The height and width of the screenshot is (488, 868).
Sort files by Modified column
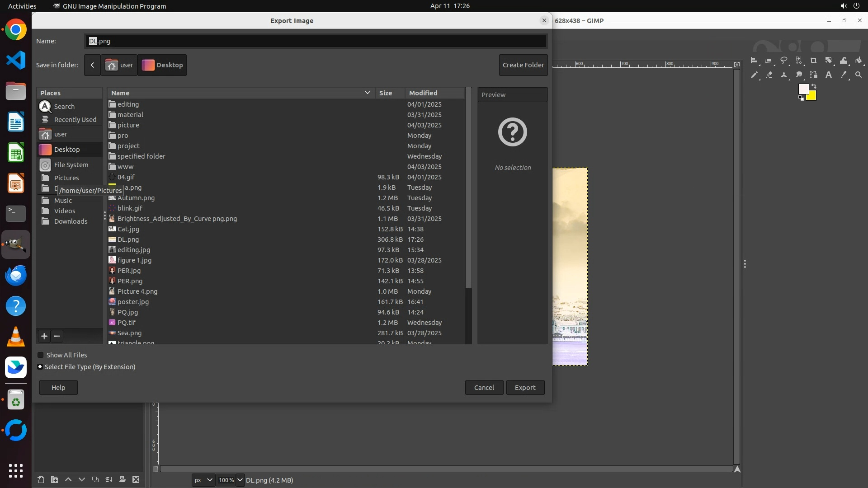tap(423, 93)
